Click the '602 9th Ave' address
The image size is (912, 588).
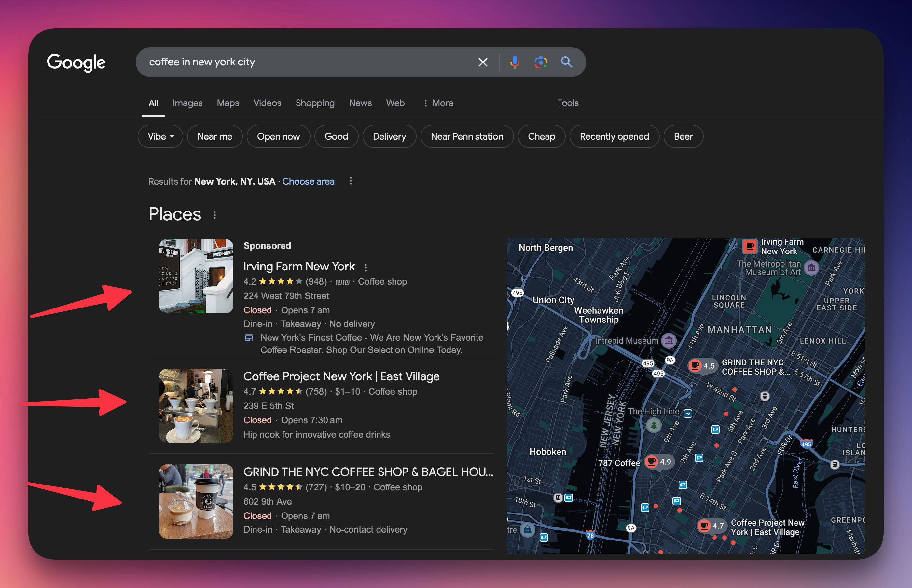coord(267,502)
